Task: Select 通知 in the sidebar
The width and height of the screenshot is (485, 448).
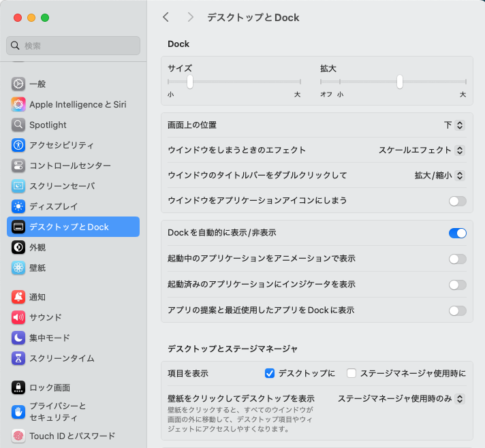Action: pos(37,297)
